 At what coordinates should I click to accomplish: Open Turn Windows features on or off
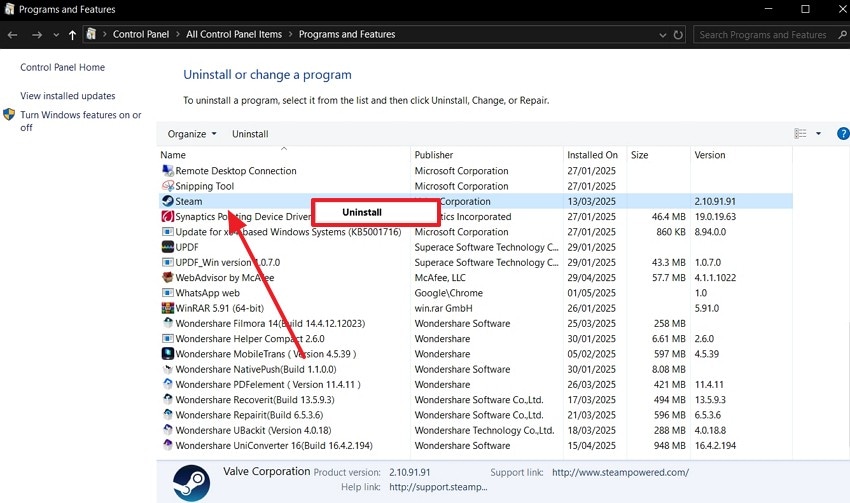coord(81,121)
